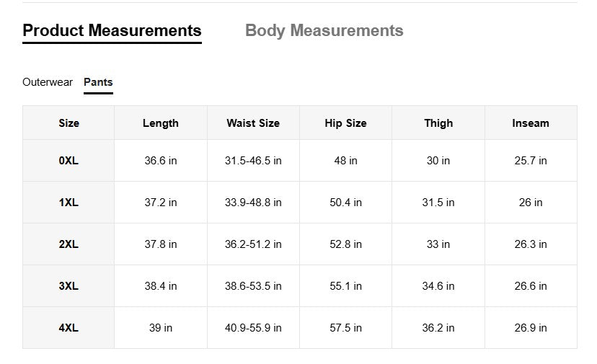
Task: Select the 3XL size row label
Action: [x=68, y=286]
